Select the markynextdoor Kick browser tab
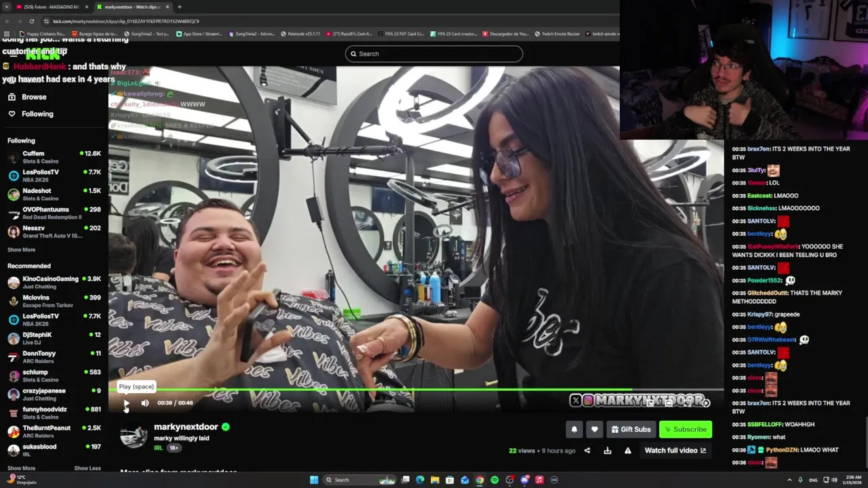This screenshot has height=488, width=868. click(132, 7)
